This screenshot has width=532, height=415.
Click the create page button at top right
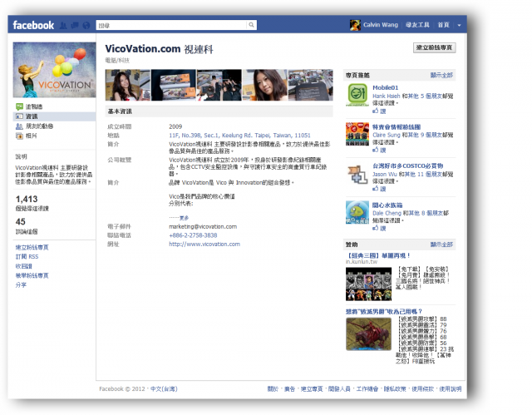point(434,47)
